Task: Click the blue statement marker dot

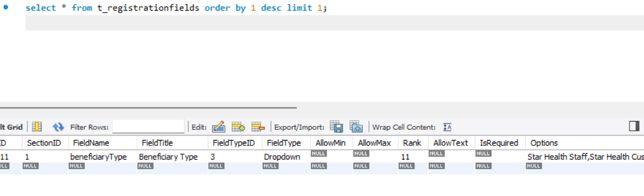Action: (x=6, y=8)
